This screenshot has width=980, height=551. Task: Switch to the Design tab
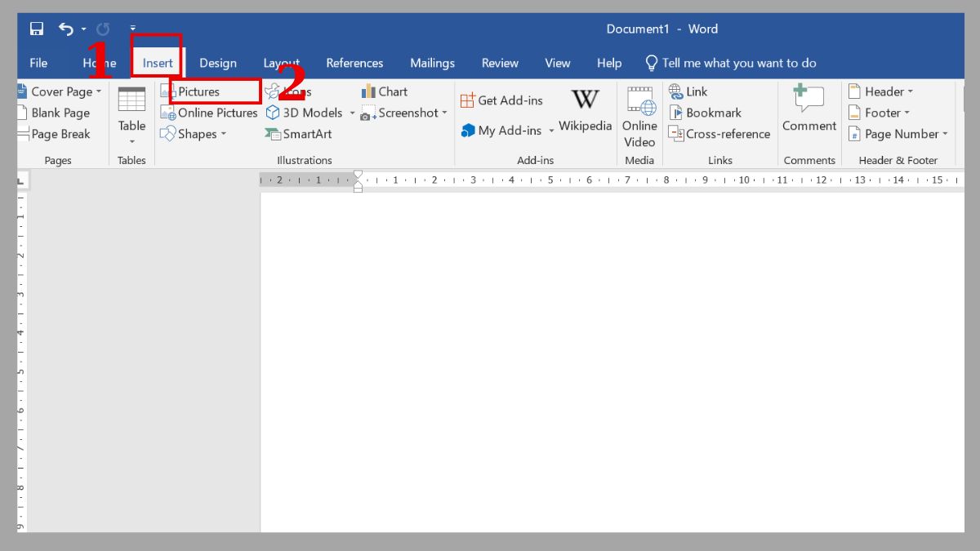[218, 63]
